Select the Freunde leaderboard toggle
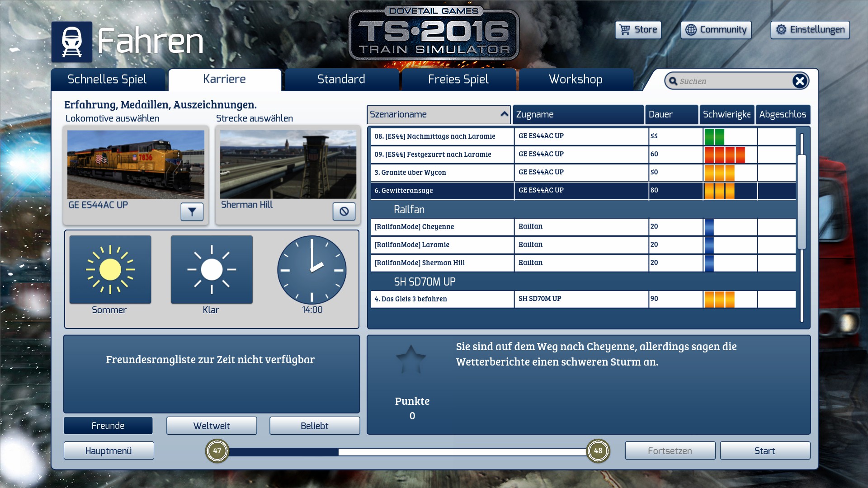868x488 pixels. (108, 426)
